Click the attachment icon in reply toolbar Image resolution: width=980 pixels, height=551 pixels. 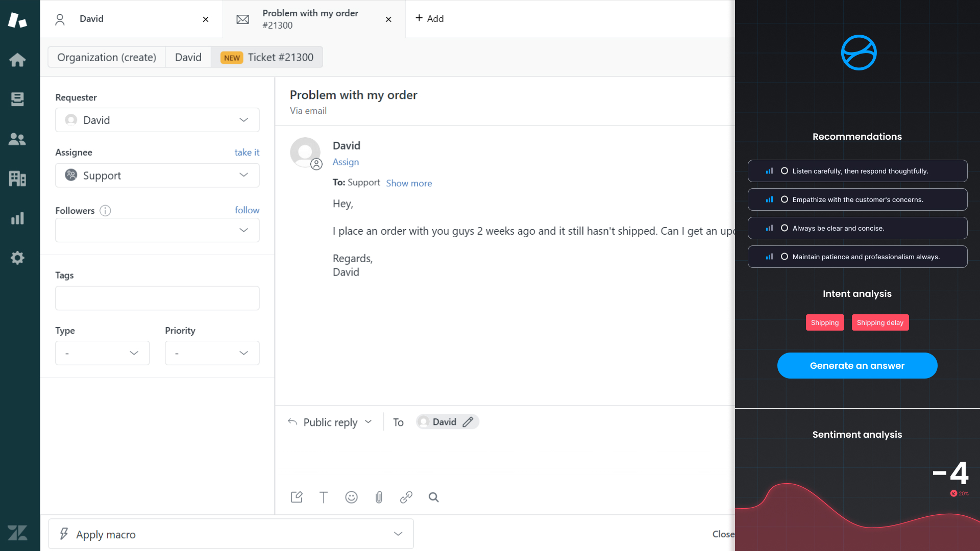click(x=379, y=497)
